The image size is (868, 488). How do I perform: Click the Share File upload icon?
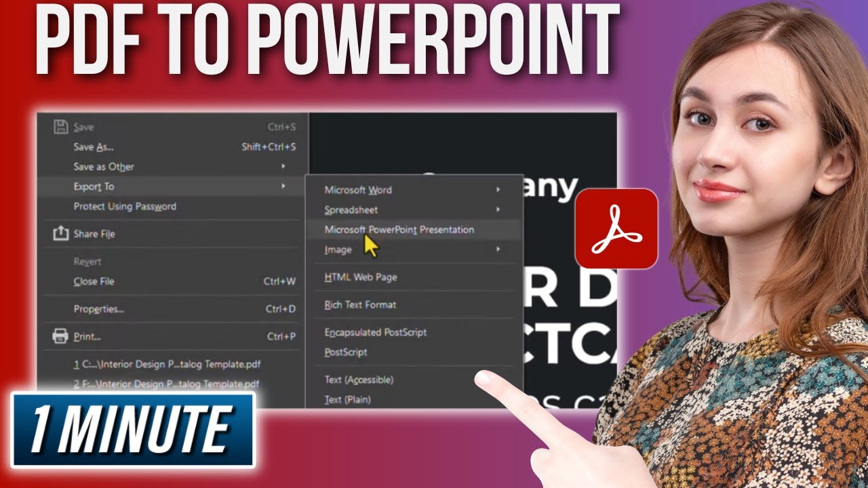coord(61,234)
